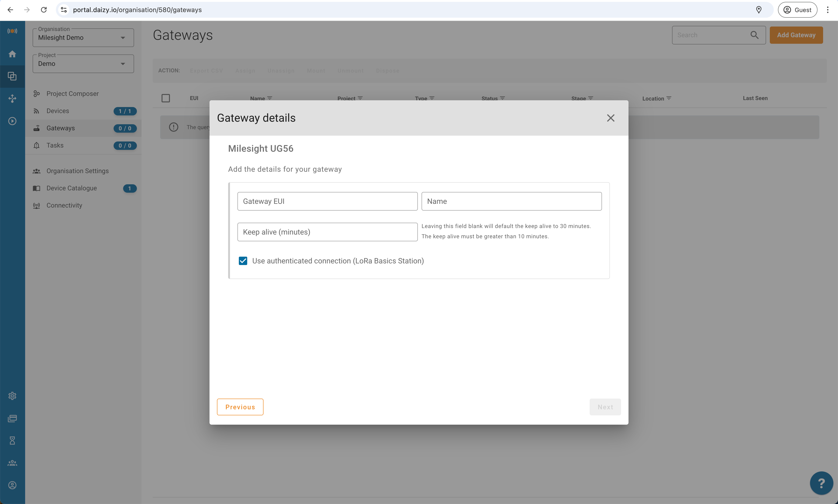The width and height of the screenshot is (838, 504).
Task: Click the hourglass icon in left rail
Action: tap(12, 440)
